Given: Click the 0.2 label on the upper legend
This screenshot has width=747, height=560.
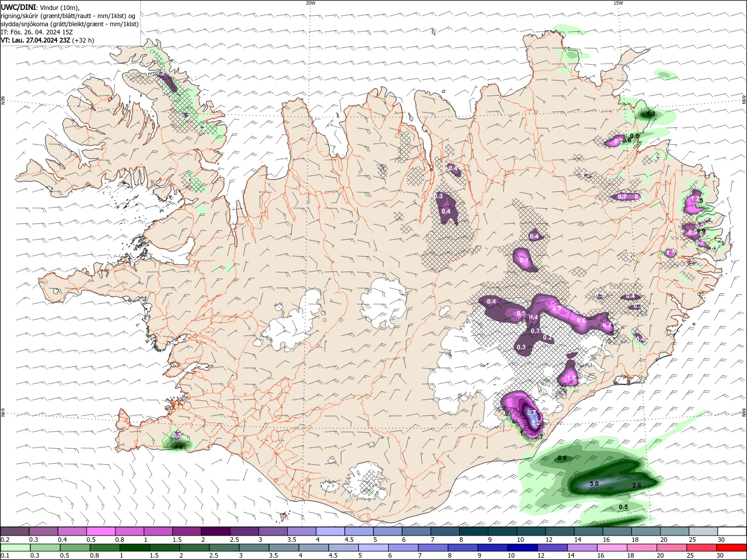Looking at the screenshot, I should [x=5, y=540].
